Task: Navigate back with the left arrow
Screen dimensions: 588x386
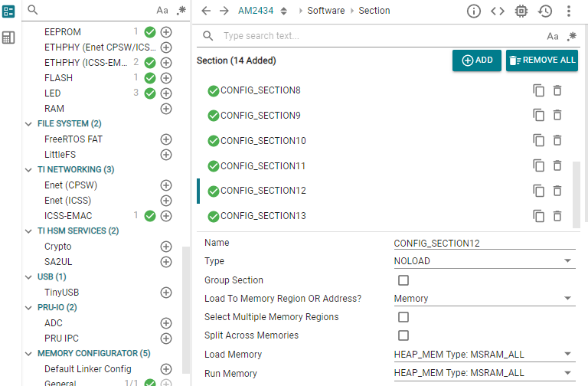Action: pyautogui.click(x=206, y=11)
